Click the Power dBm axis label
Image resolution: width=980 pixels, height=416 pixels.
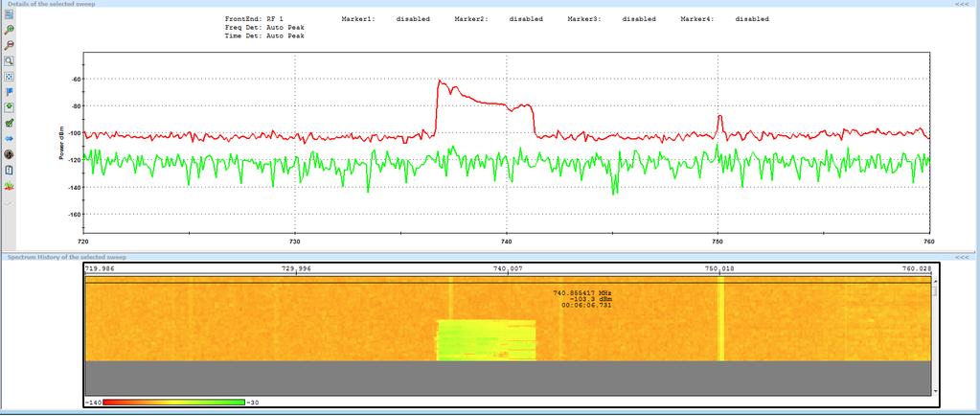(62, 144)
